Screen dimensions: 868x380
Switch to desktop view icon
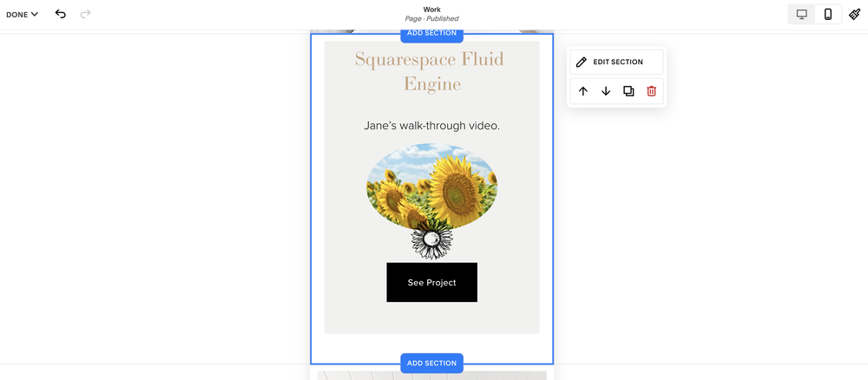click(x=801, y=15)
